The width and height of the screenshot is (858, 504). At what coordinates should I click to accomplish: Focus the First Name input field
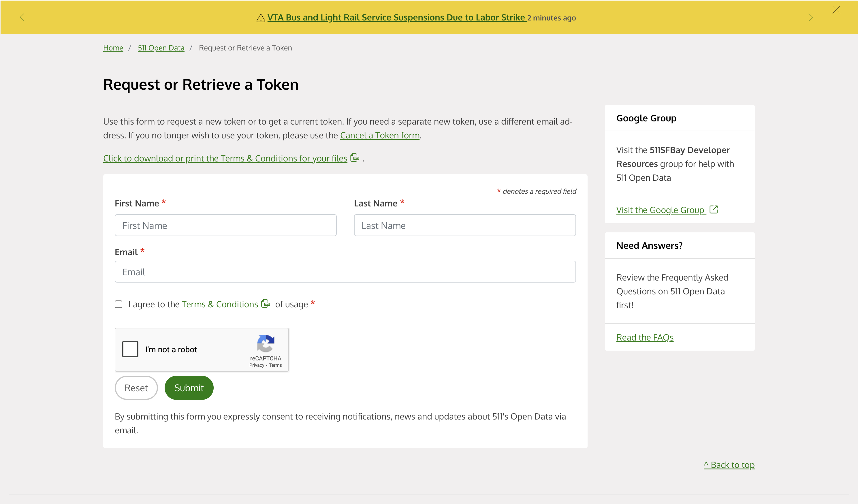[x=225, y=225]
